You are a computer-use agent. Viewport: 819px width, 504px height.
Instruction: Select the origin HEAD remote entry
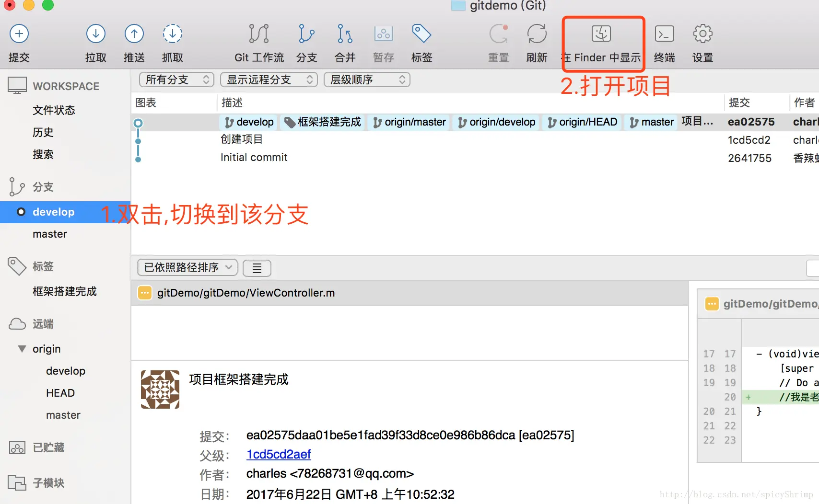60,393
